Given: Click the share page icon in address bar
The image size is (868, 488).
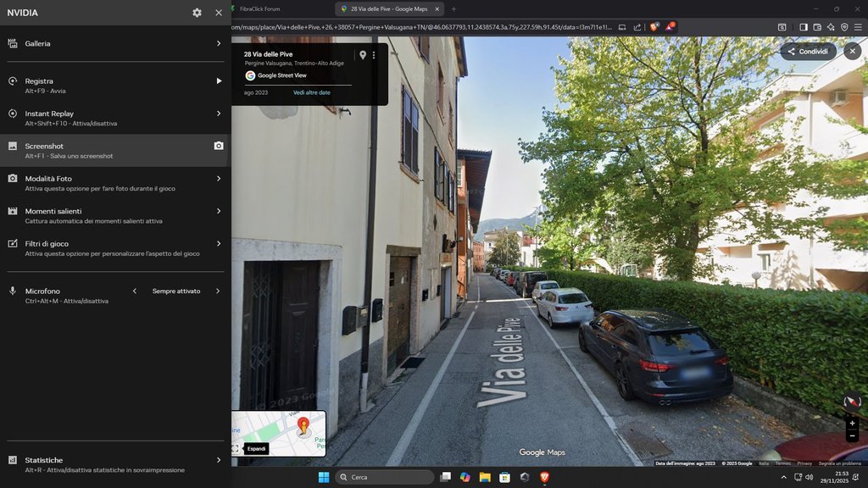Looking at the screenshot, I should (637, 27).
